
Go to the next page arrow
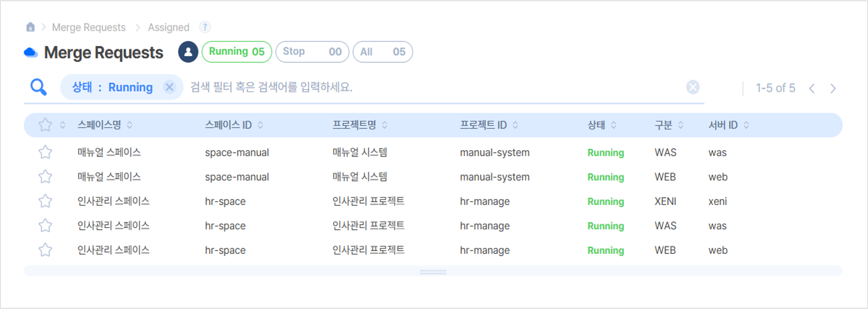tap(833, 89)
